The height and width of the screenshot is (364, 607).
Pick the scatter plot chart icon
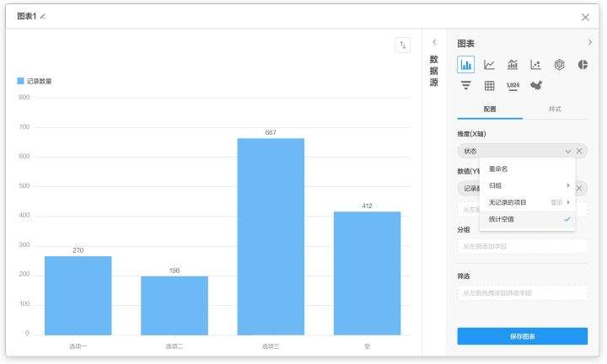tap(535, 65)
